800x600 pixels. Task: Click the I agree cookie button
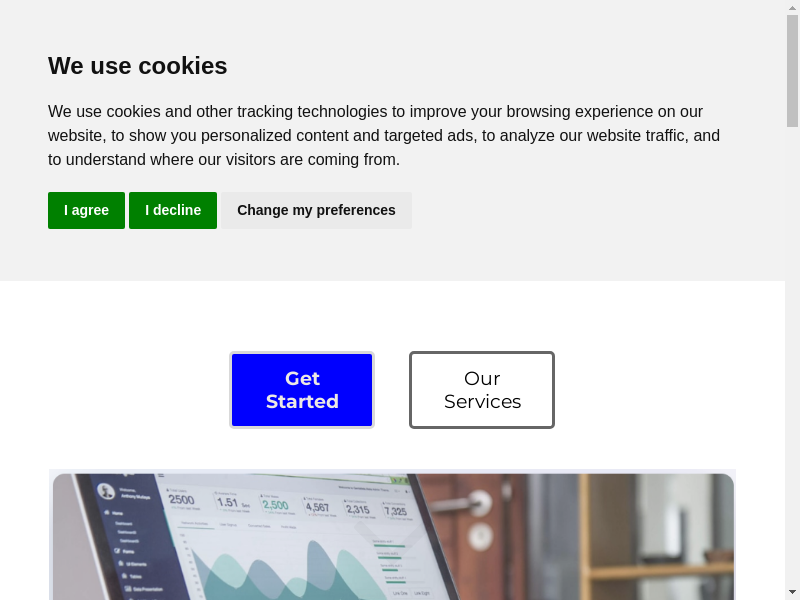86,210
